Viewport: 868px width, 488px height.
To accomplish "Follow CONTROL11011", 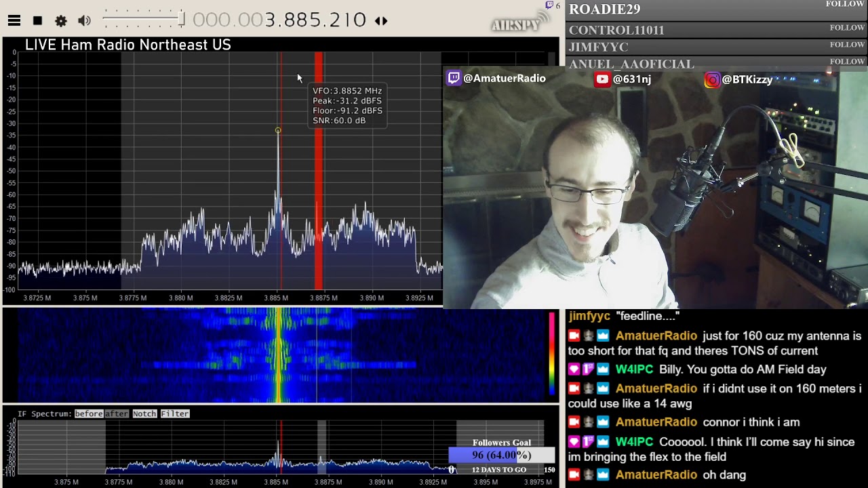I will pos(847,28).
